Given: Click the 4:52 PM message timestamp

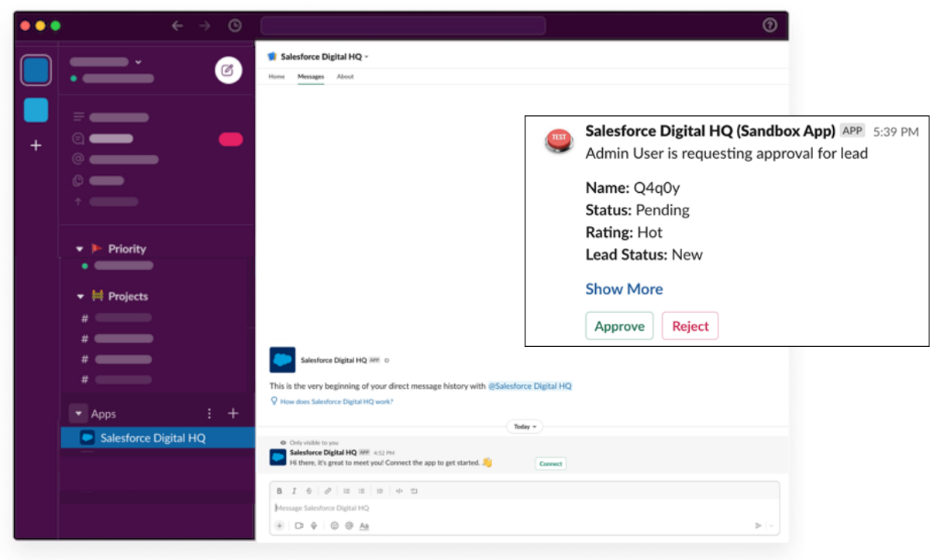Looking at the screenshot, I should click(x=385, y=452).
